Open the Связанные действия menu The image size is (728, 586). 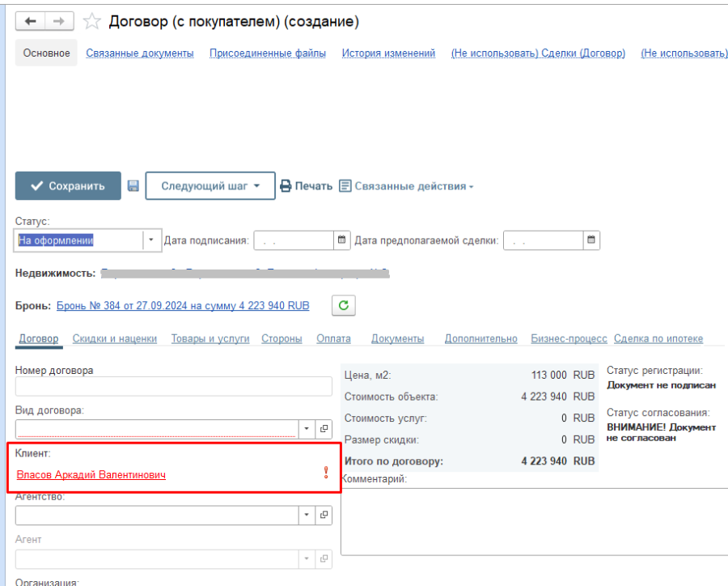click(x=406, y=186)
